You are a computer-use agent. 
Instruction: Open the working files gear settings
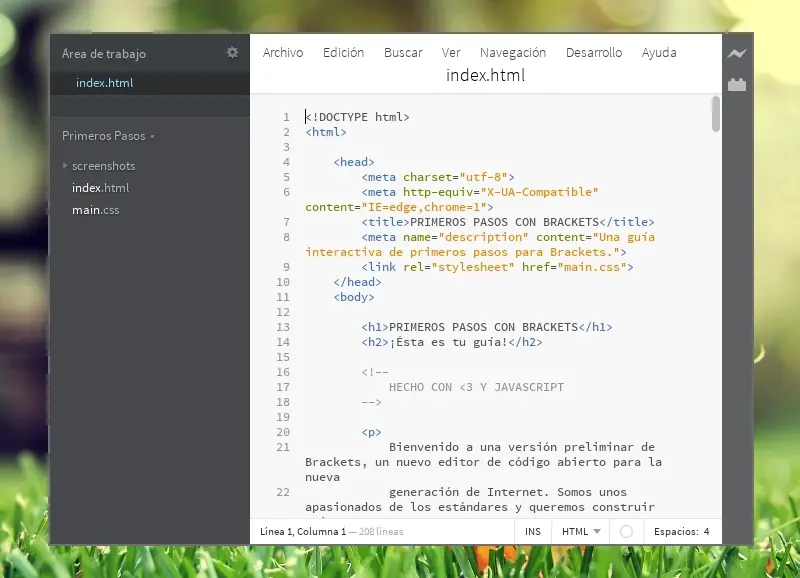233,53
